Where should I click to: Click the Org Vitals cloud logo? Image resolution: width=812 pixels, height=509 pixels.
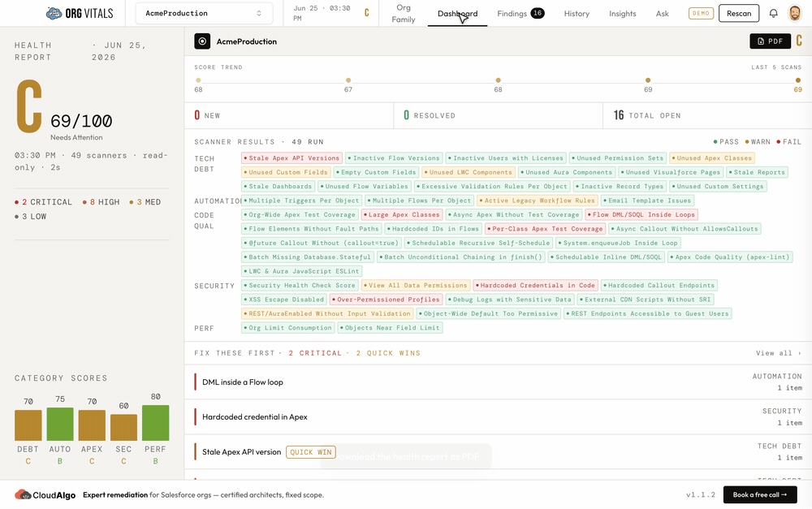54,14
